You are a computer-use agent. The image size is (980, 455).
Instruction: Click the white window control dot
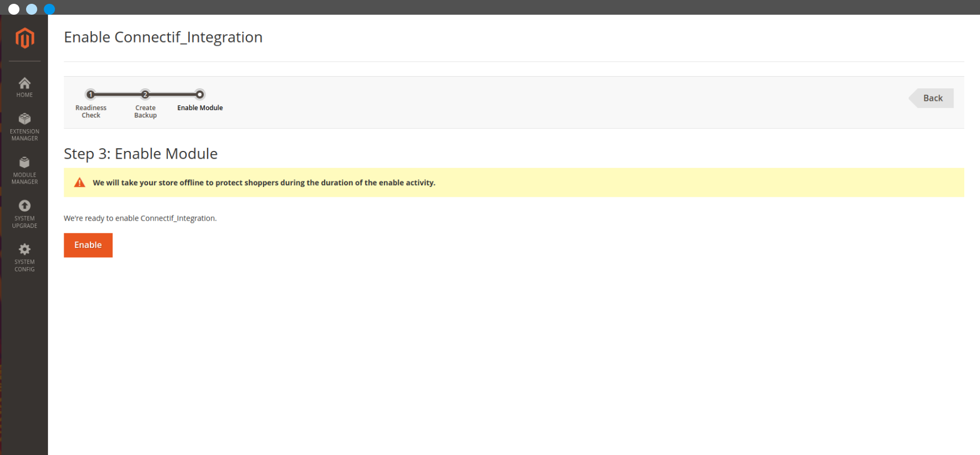point(14,9)
